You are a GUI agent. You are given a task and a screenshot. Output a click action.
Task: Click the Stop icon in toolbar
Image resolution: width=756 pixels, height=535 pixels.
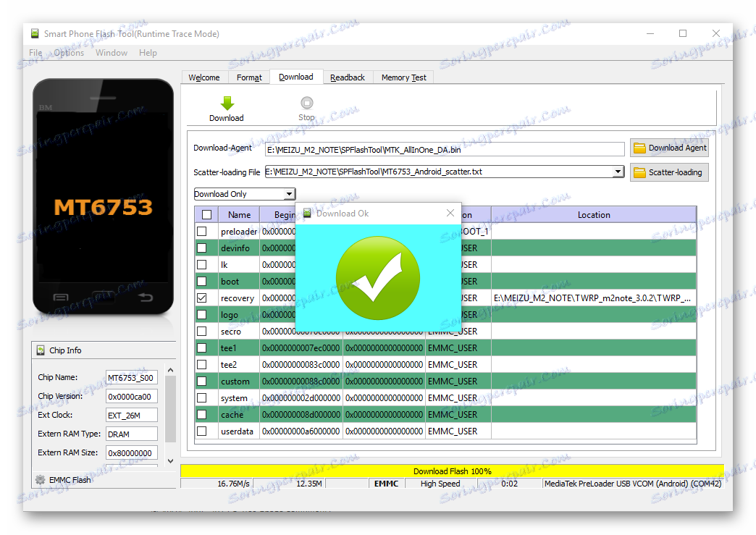(306, 103)
